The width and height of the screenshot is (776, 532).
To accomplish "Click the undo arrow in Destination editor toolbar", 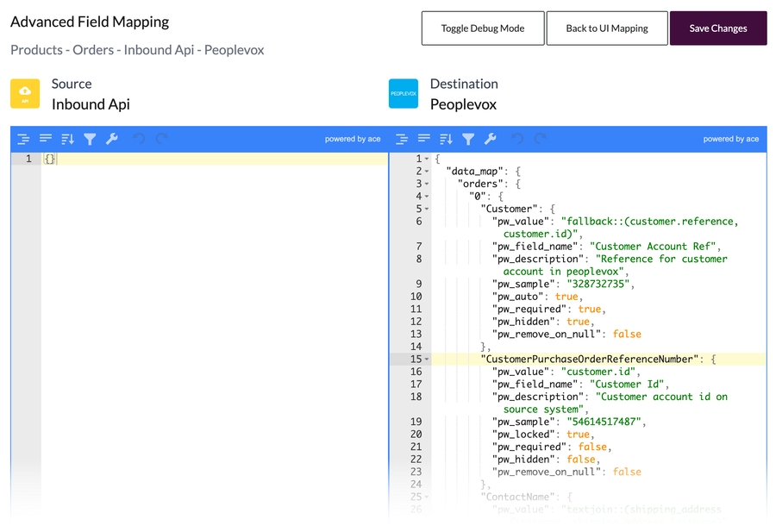I will (517, 139).
